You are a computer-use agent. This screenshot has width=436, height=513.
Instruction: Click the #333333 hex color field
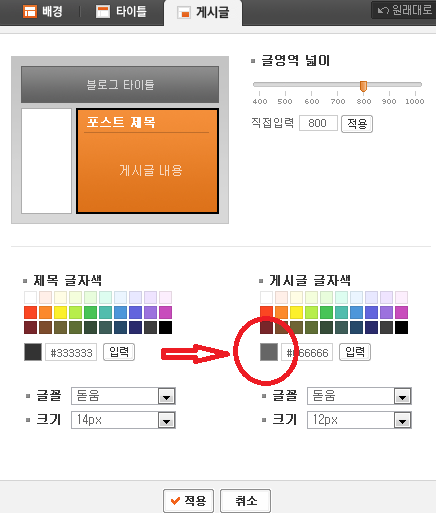point(71,352)
